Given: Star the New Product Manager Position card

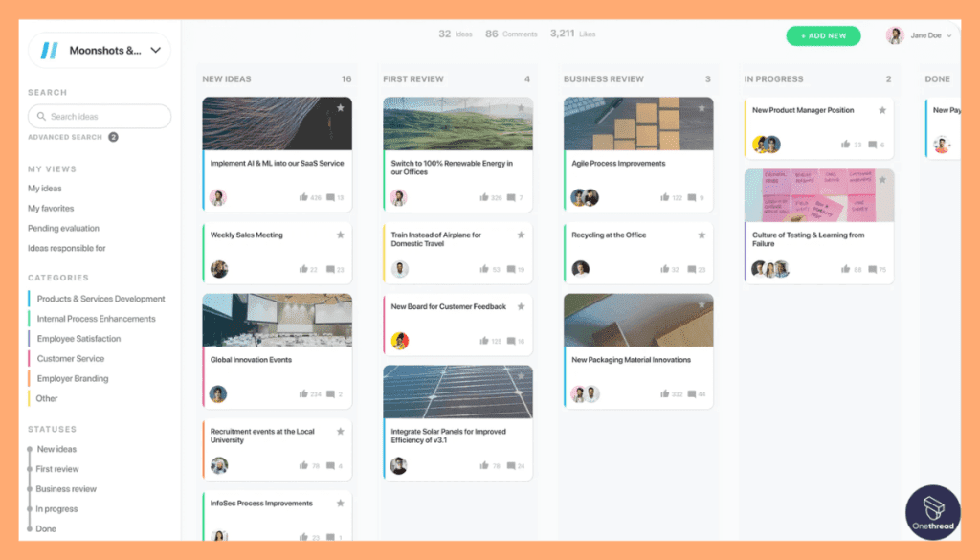Looking at the screenshot, I should 882,110.
